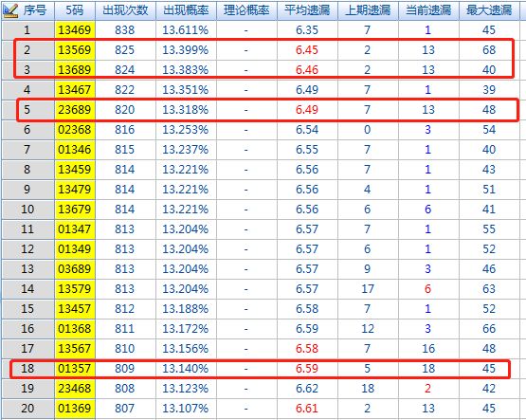Viewport: 526px width, 420px height.
Task: Select 5码 cell 23468
Action: (x=75, y=389)
